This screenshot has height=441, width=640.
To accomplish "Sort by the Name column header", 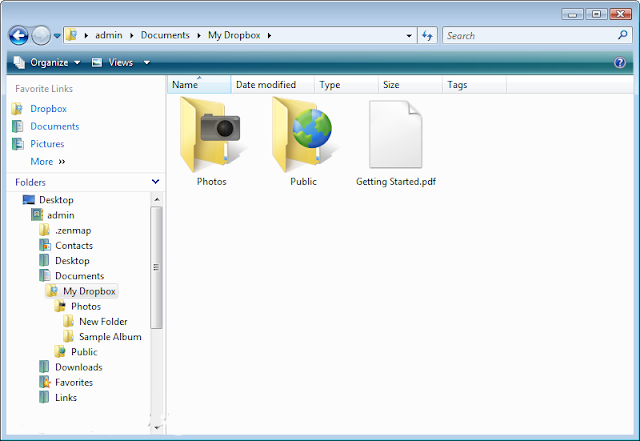I will point(199,85).
